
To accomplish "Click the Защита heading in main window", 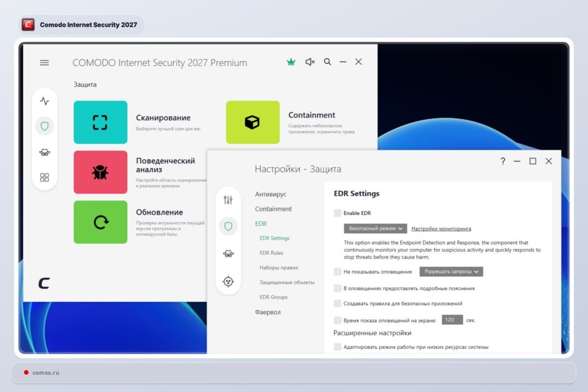I will [x=85, y=84].
